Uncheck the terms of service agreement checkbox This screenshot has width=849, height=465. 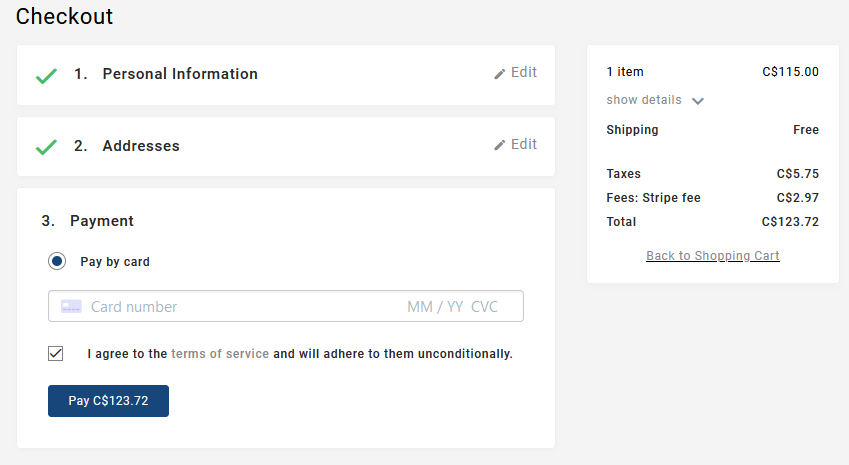(56, 353)
